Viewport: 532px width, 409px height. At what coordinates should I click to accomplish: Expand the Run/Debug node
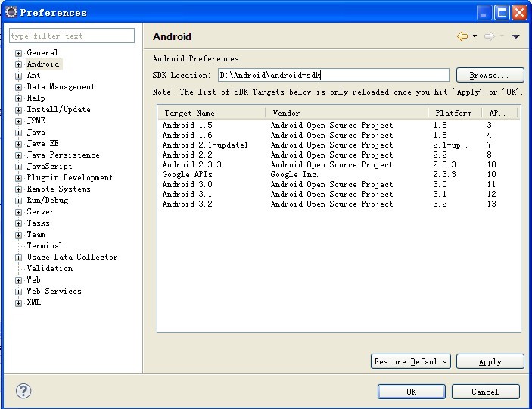[18, 201]
